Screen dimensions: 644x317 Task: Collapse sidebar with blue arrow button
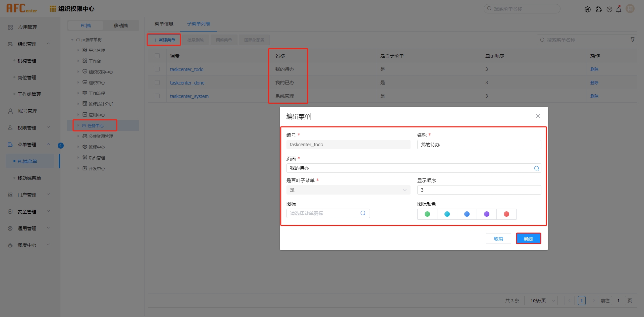point(61,145)
